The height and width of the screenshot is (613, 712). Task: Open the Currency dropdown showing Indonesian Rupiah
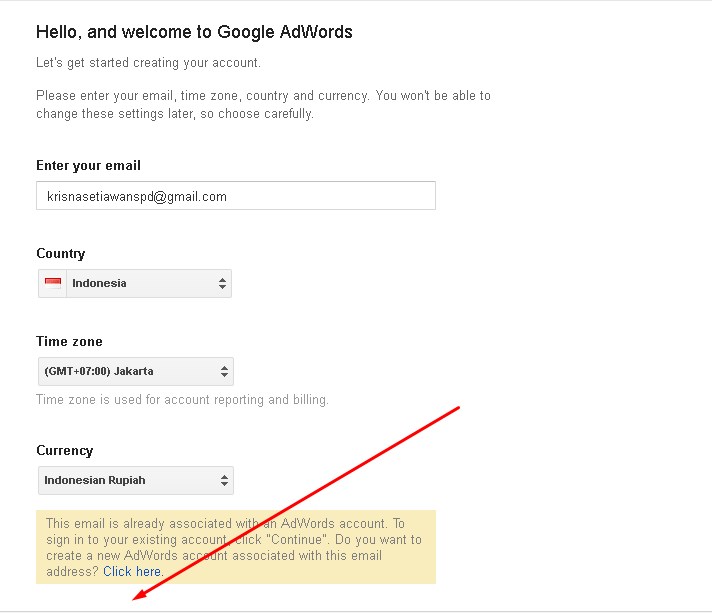(136, 480)
